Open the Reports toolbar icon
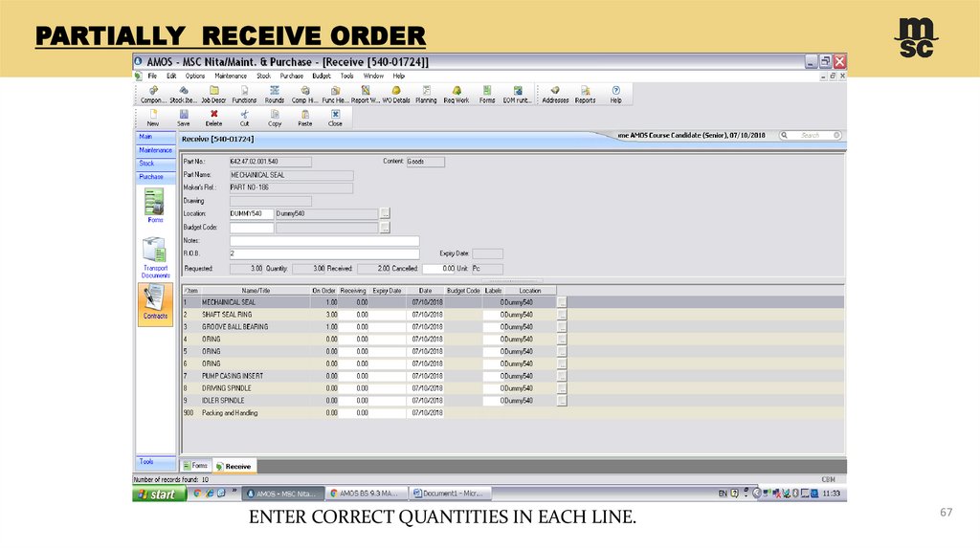980x549 pixels. [585, 95]
